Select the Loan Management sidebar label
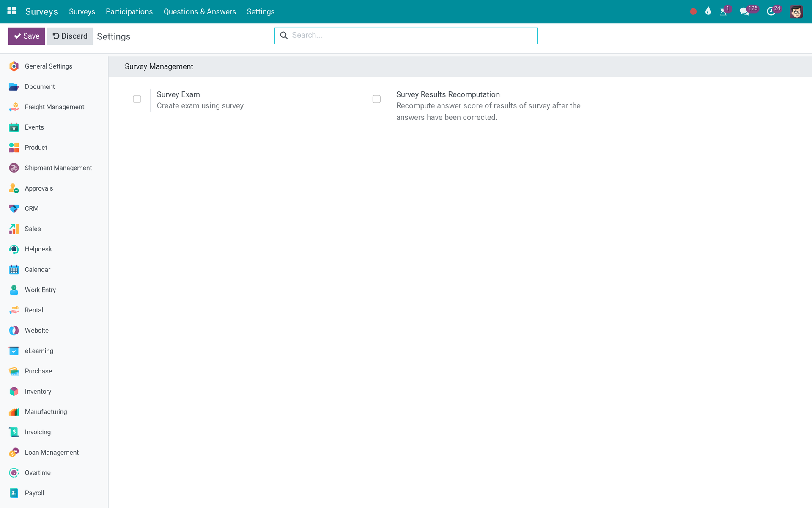 [52, 452]
